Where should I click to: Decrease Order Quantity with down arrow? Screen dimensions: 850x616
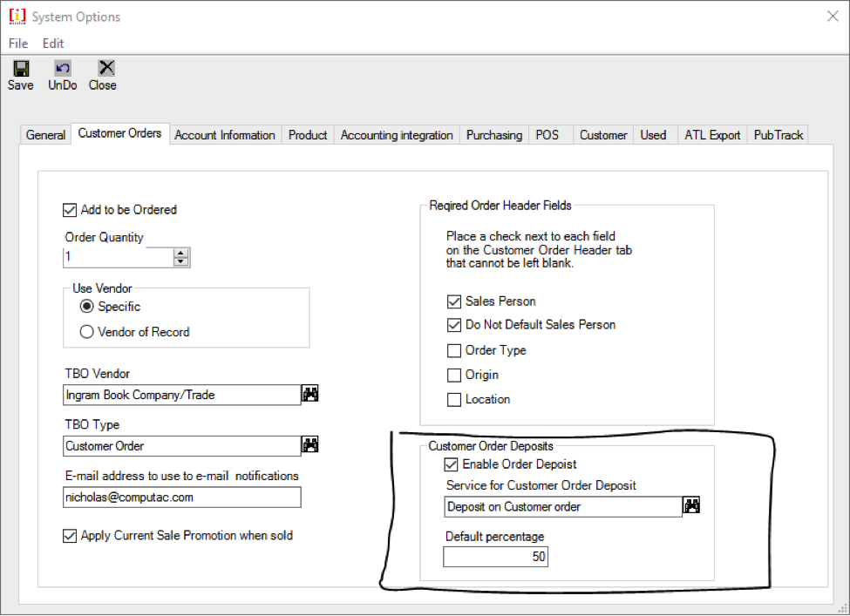click(x=181, y=261)
